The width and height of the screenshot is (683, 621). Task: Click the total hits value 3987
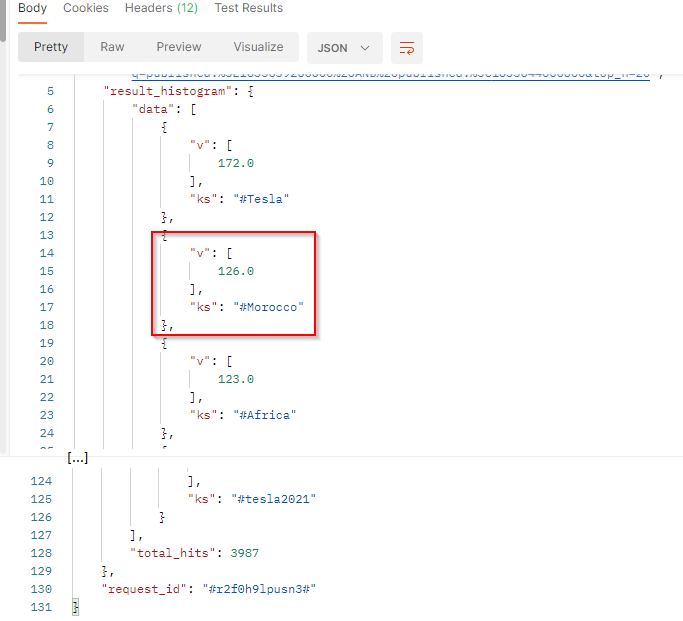point(244,553)
